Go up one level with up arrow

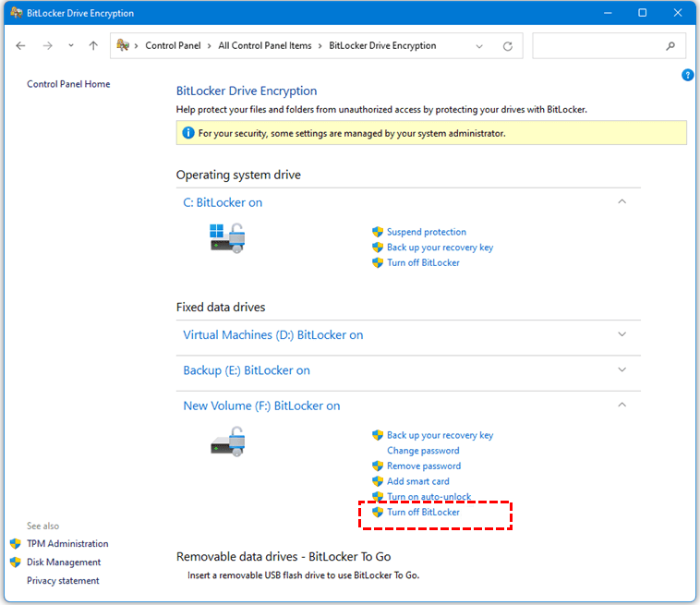93,45
